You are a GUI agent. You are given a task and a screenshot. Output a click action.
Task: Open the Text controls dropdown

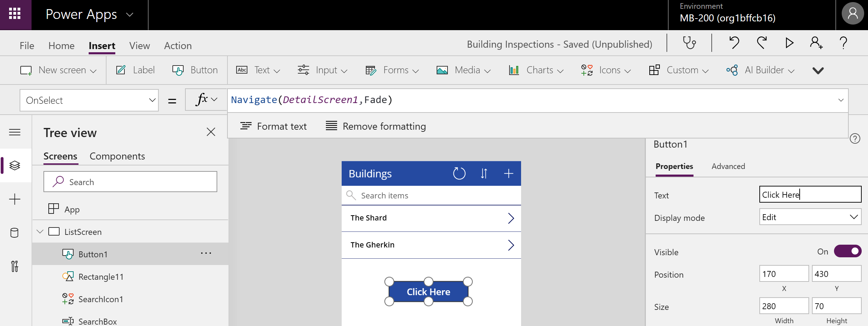point(258,70)
